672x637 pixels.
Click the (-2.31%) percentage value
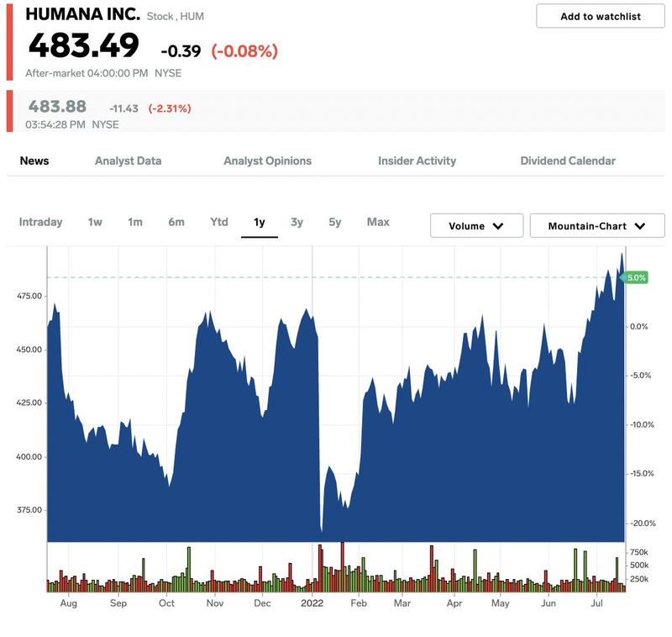point(170,108)
